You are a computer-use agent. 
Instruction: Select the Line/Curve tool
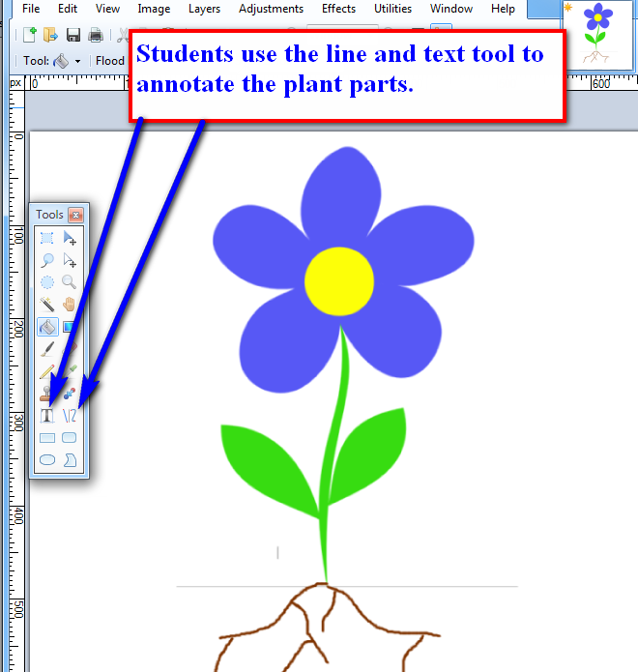[70, 416]
